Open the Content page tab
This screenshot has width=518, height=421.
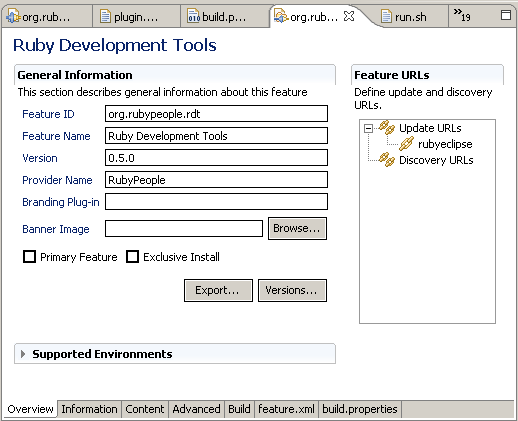(145, 409)
